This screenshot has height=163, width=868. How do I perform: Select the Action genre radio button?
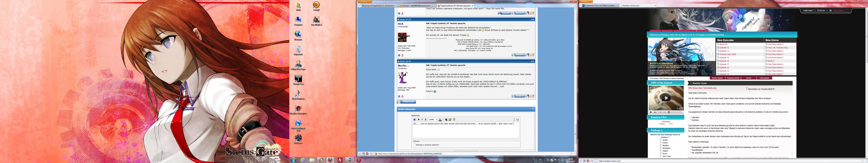pos(661,140)
